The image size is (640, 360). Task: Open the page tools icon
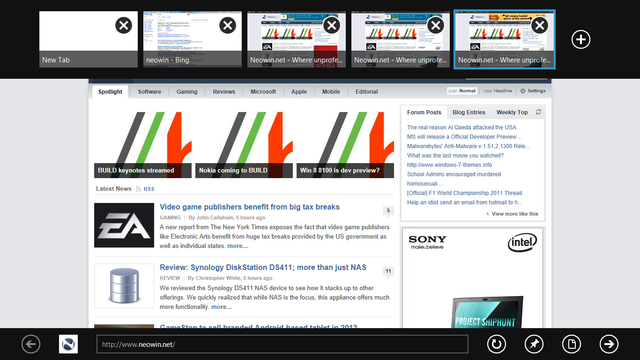click(x=571, y=344)
